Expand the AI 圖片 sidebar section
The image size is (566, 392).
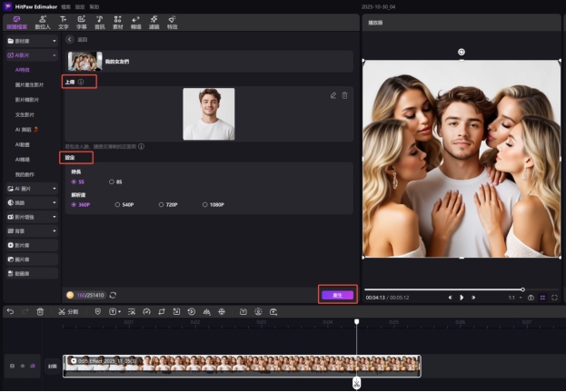[x=30, y=188]
